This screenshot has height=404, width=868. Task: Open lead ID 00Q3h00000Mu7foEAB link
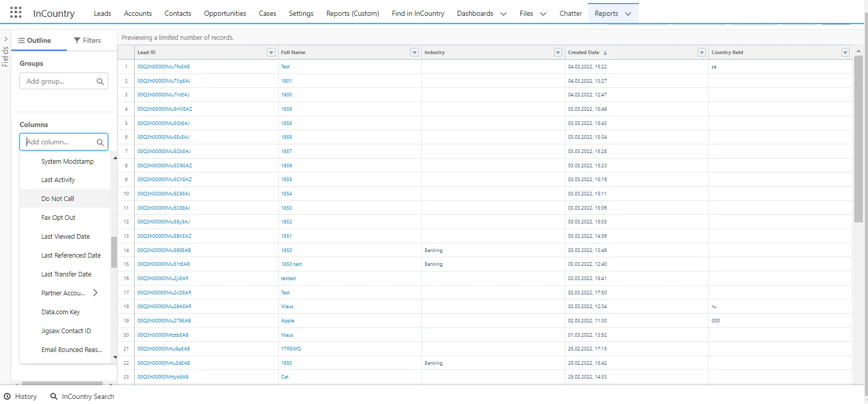click(163, 67)
